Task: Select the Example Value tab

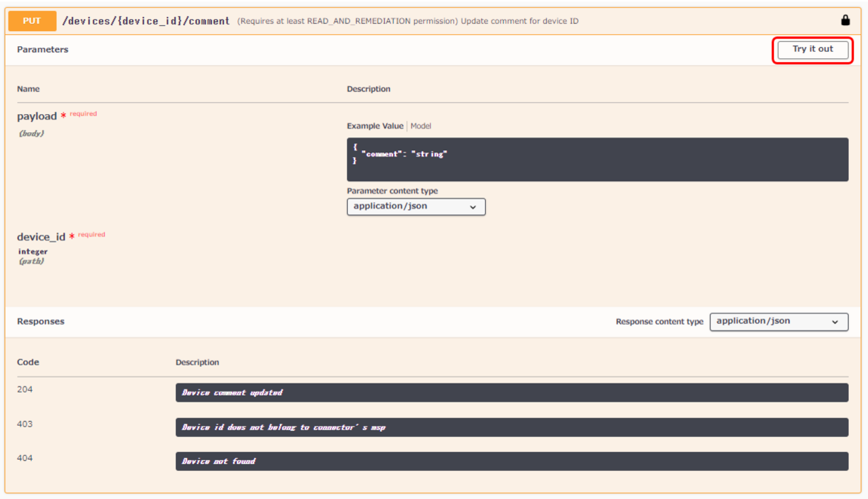Action: 375,126
